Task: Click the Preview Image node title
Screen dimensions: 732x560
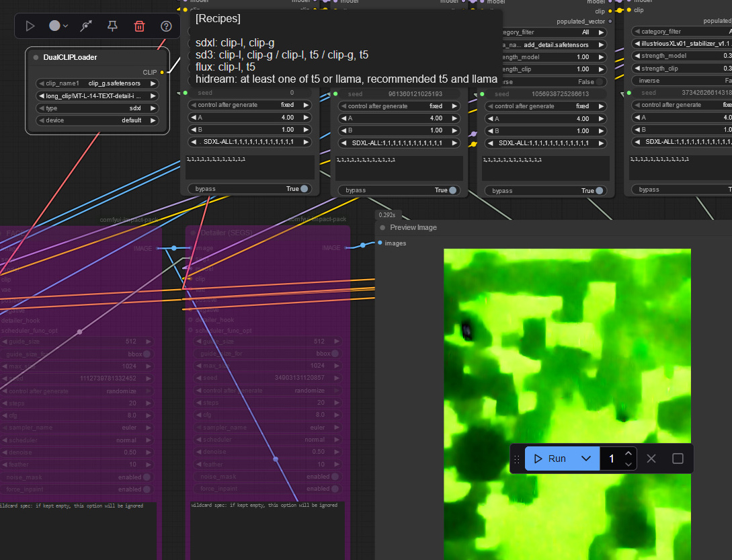Action: point(413,227)
